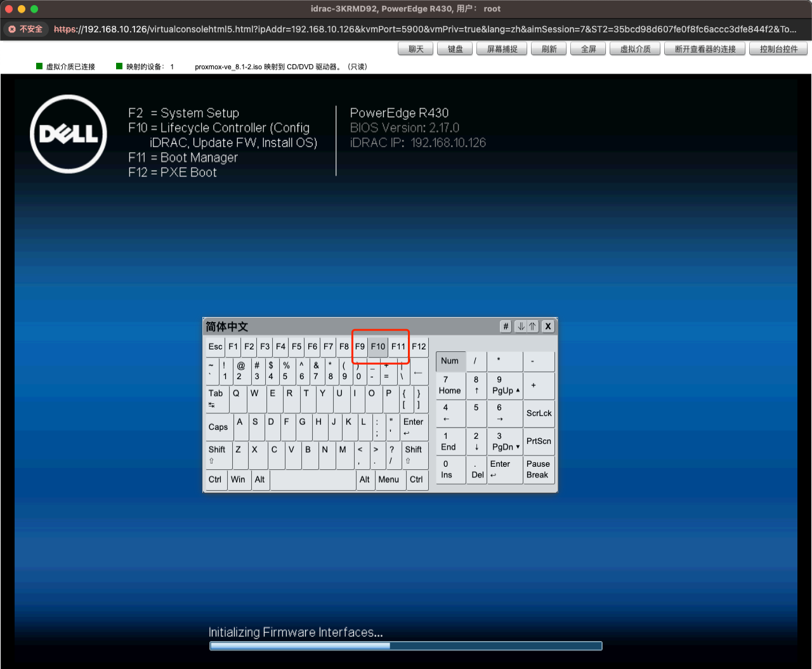812x669 pixels.
Task: Tap the main Enter key next to the quote key
Action: click(414, 427)
